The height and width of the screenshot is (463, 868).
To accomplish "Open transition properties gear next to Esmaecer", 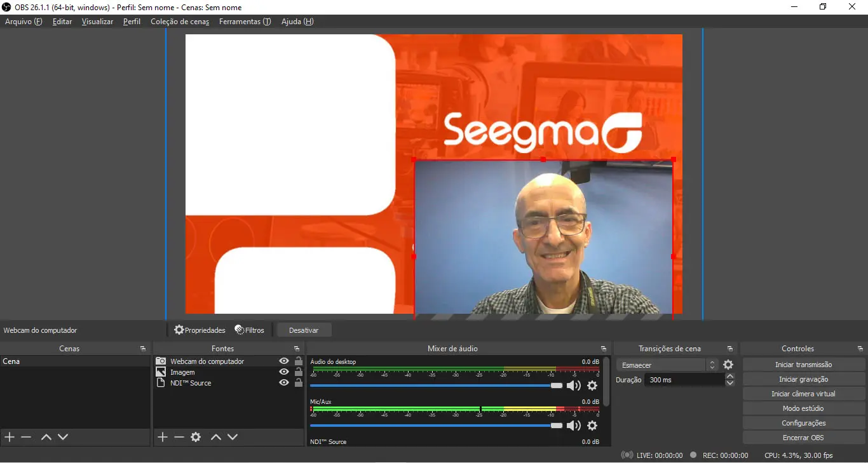I will pos(728,365).
